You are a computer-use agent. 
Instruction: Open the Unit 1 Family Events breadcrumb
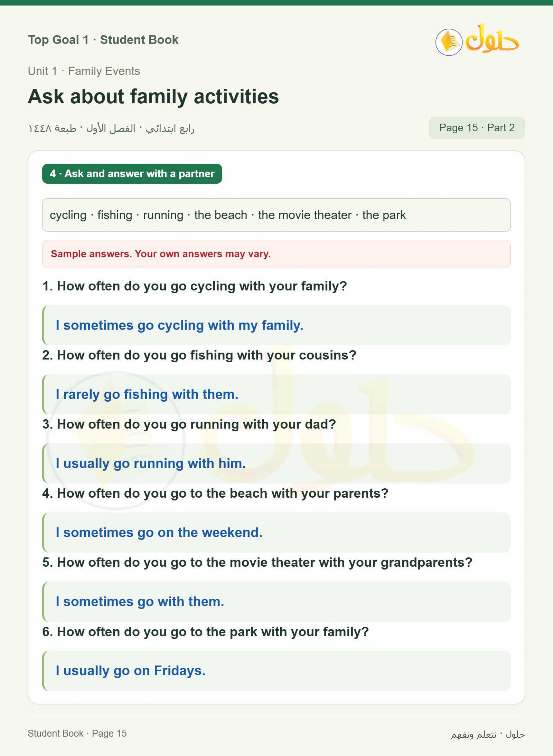click(x=84, y=71)
